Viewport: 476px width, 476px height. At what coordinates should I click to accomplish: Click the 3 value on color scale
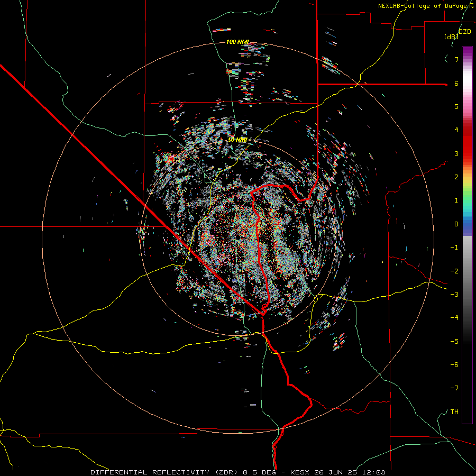(x=456, y=153)
